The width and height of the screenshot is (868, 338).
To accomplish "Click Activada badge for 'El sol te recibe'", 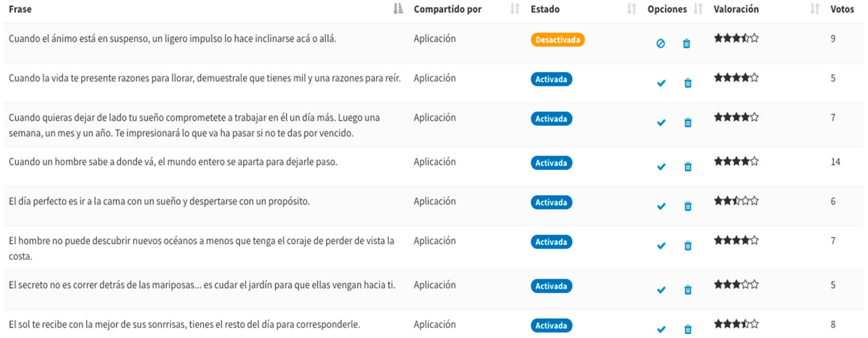I will point(551,326).
